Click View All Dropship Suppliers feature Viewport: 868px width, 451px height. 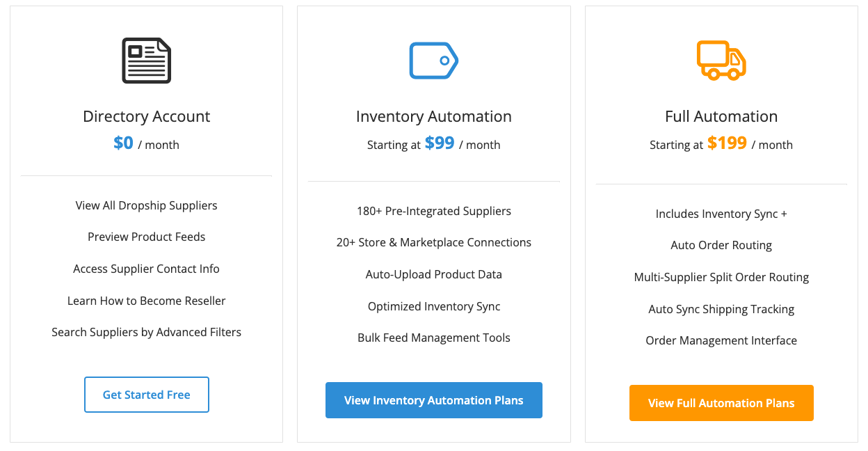(x=146, y=205)
